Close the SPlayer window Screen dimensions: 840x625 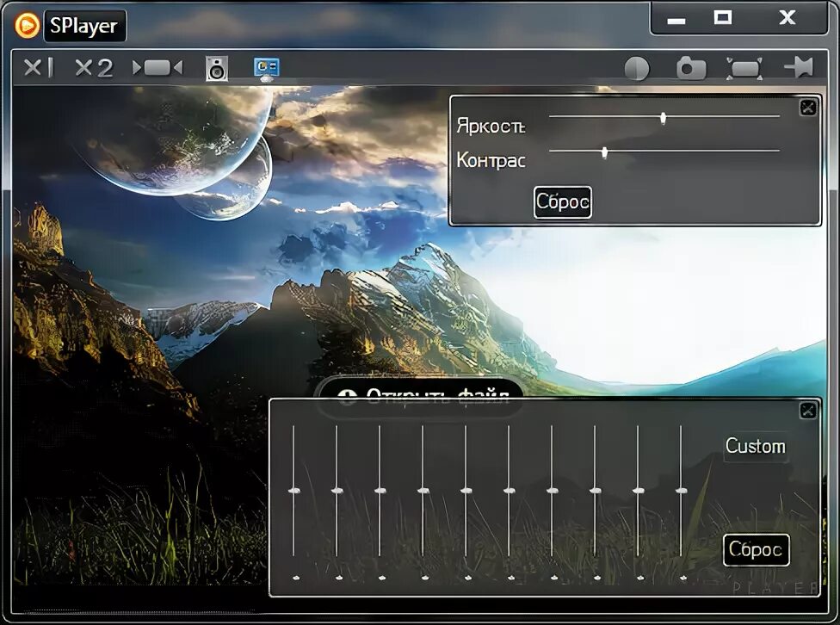coord(787,18)
